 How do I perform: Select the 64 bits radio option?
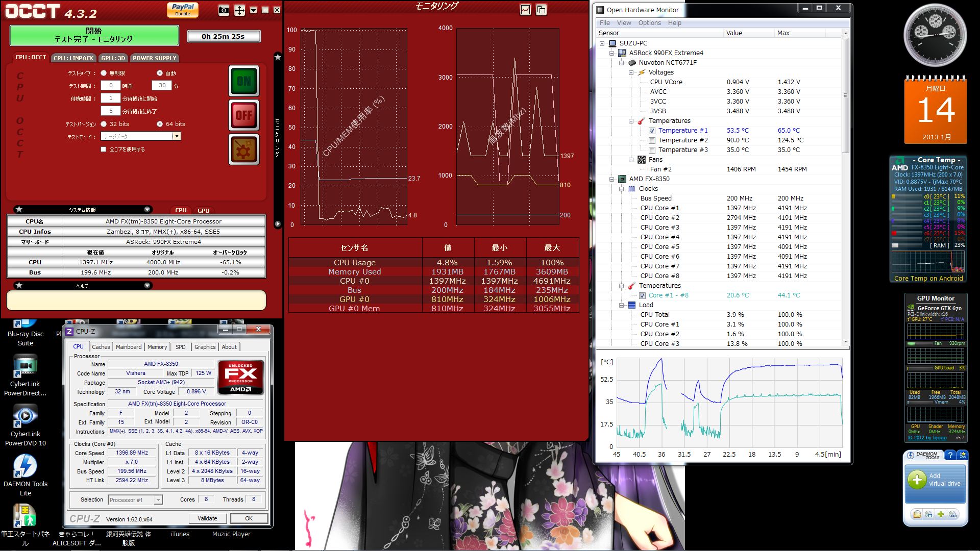pyautogui.click(x=160, y=124)
